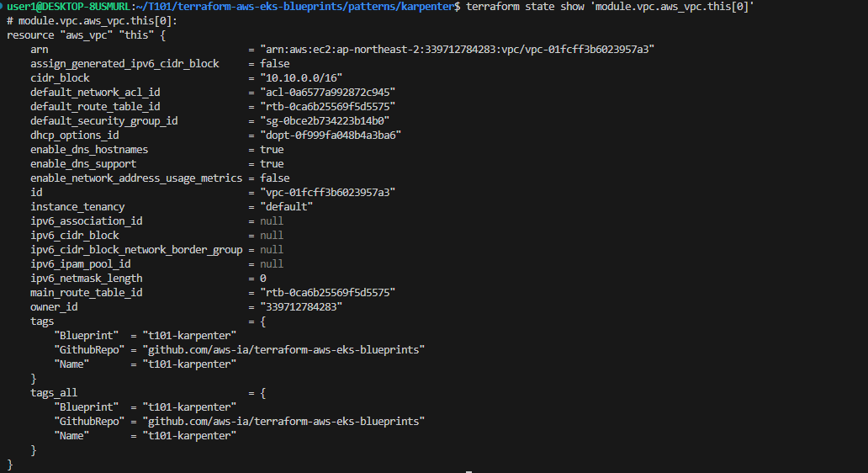Click the ipv6_association_id attribute name
Screen dimensions: 868x473
point(87,221)
